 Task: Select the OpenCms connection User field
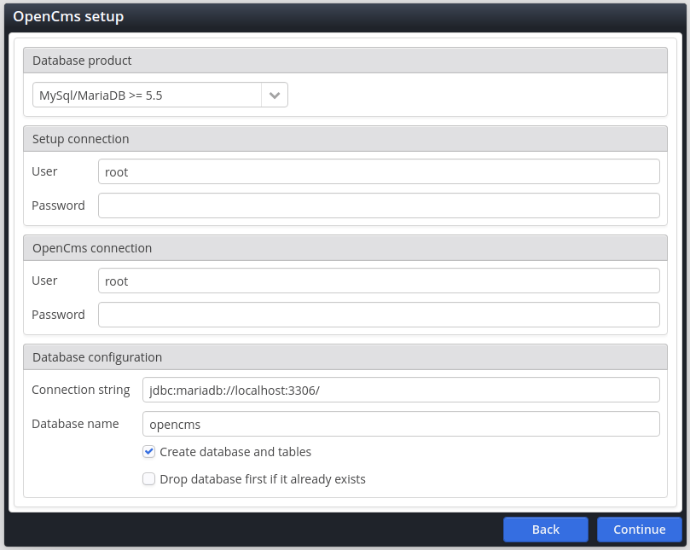coord(378,281)
